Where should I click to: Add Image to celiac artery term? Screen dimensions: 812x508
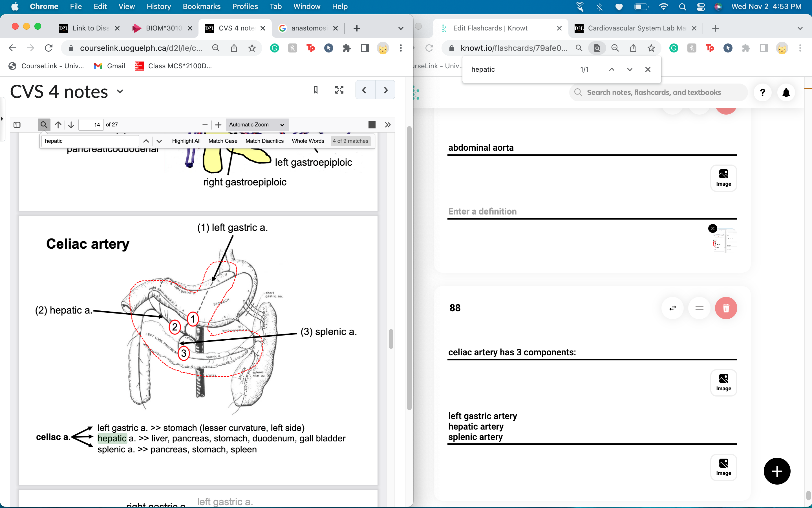[723, 382]
